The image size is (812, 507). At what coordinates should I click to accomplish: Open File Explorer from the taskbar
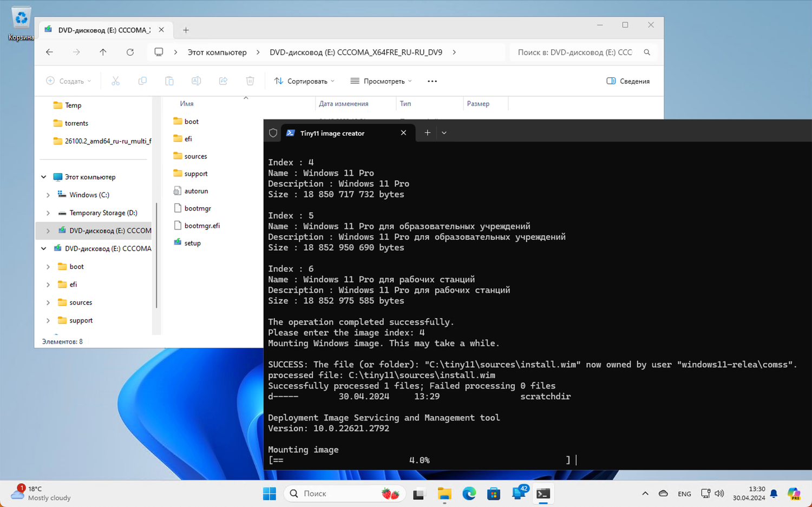(x=444, y=493)
